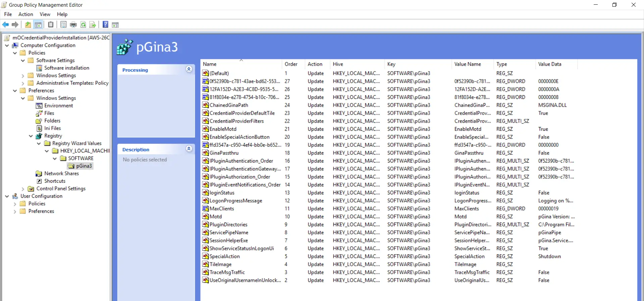Go back using the blue arrow
Viewport: 644px width, 301px height.
(5, 24)
